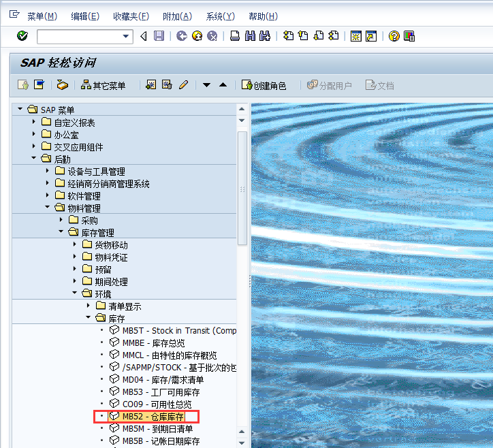Click the red Cancel icon
This screenshot has width=493, height=448.
(x=212, y=36)
